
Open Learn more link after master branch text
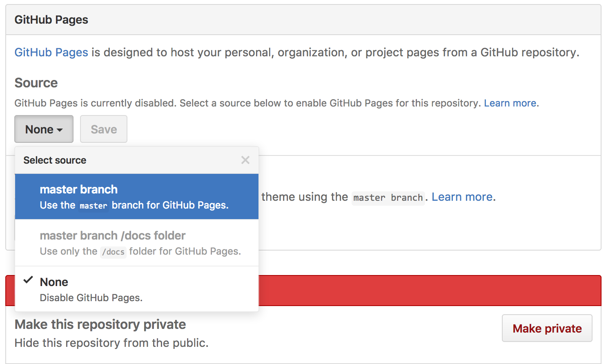(462, 197)
